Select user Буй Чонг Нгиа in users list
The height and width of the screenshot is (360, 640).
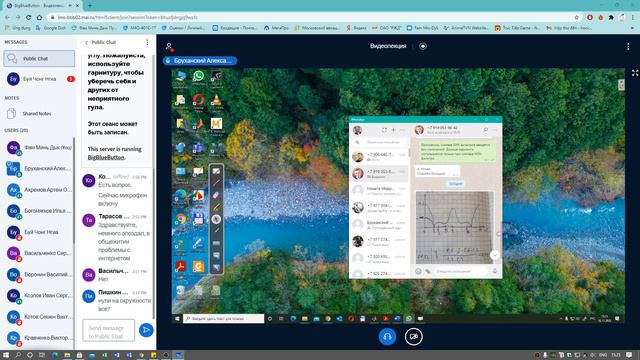point(39,232)
